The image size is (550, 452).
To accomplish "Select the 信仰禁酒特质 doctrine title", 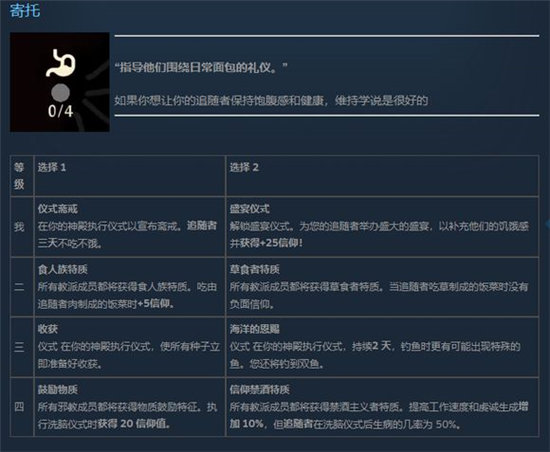I will (x=260, y=389).
